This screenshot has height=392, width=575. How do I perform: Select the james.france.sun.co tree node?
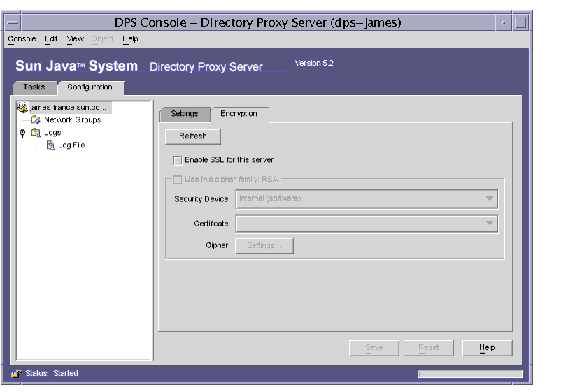[x=69, y=108]
